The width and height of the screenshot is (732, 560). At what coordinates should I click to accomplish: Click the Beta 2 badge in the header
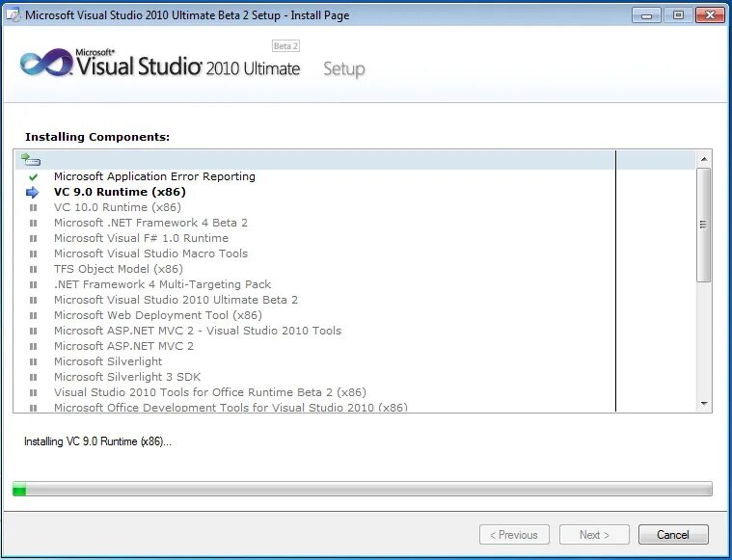(285, 46)
